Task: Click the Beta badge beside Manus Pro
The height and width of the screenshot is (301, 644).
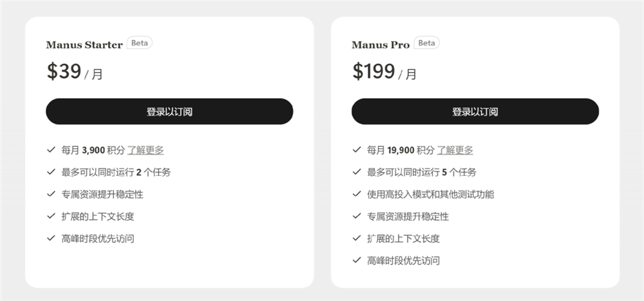Action: click(426, 43)
